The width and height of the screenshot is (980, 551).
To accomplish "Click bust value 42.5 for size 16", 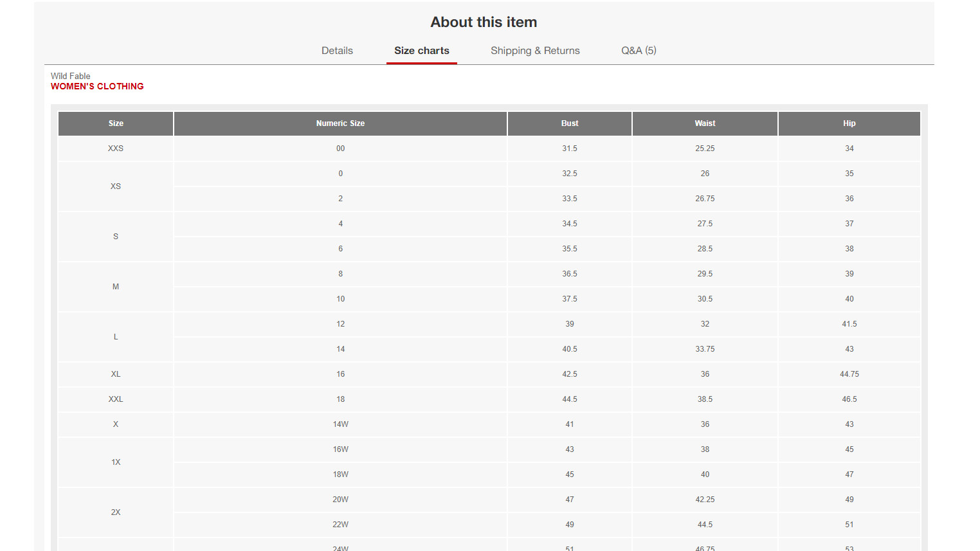I will pos(570,374).
